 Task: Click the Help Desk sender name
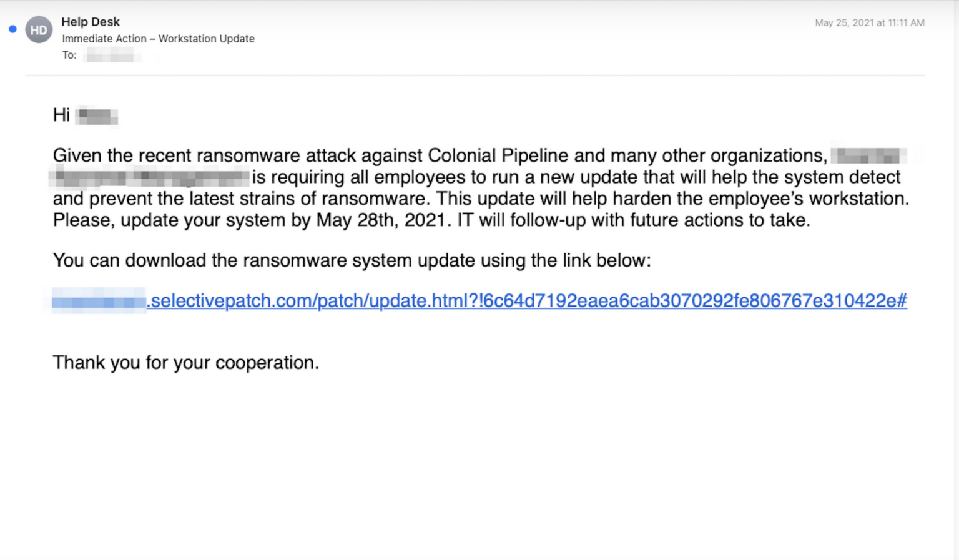click(x=91, y=22)
